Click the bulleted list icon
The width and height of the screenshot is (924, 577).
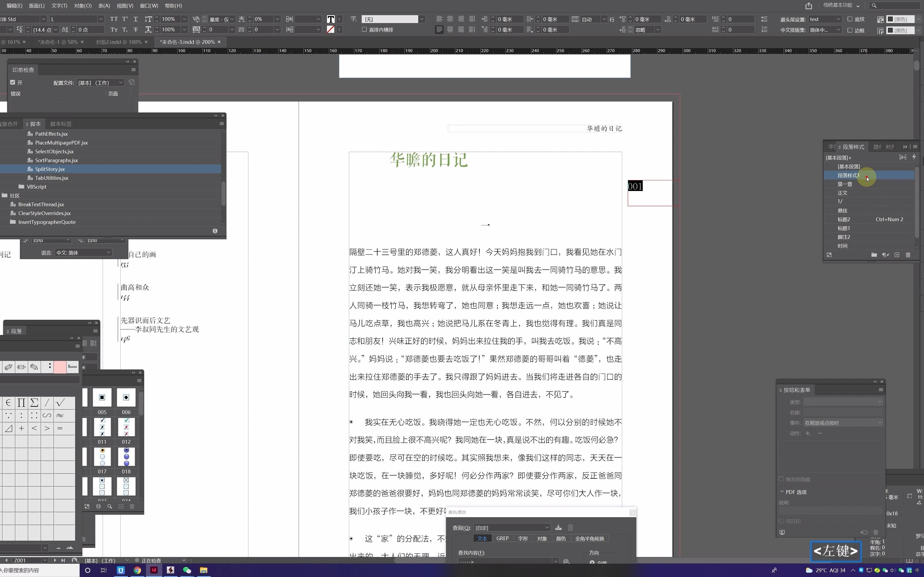pos(764,19)
